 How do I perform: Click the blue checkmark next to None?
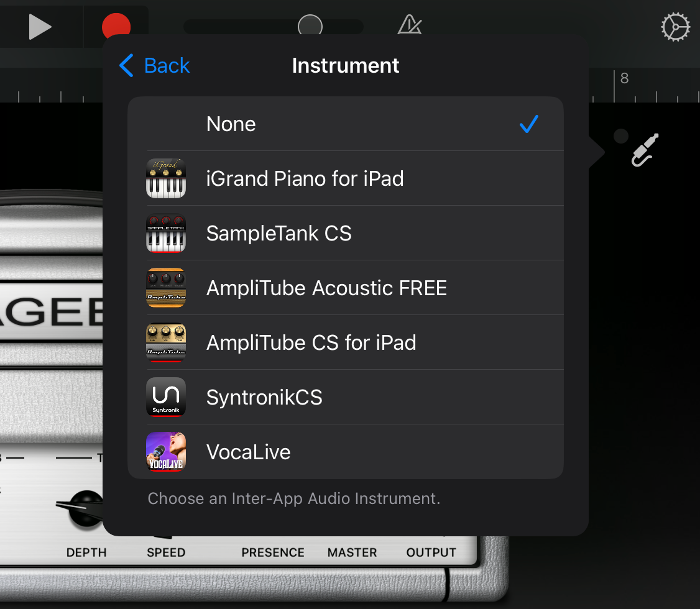point(529,124)
